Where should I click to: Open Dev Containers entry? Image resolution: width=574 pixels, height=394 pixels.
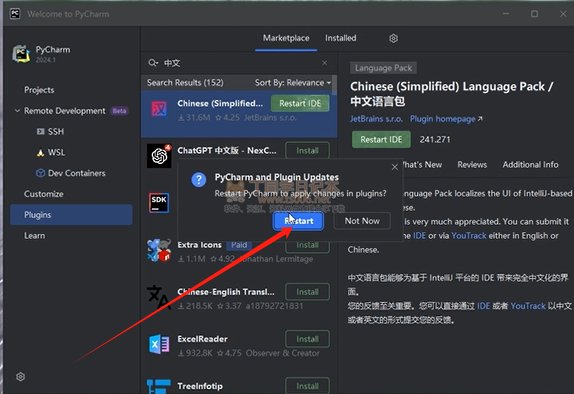71,173
